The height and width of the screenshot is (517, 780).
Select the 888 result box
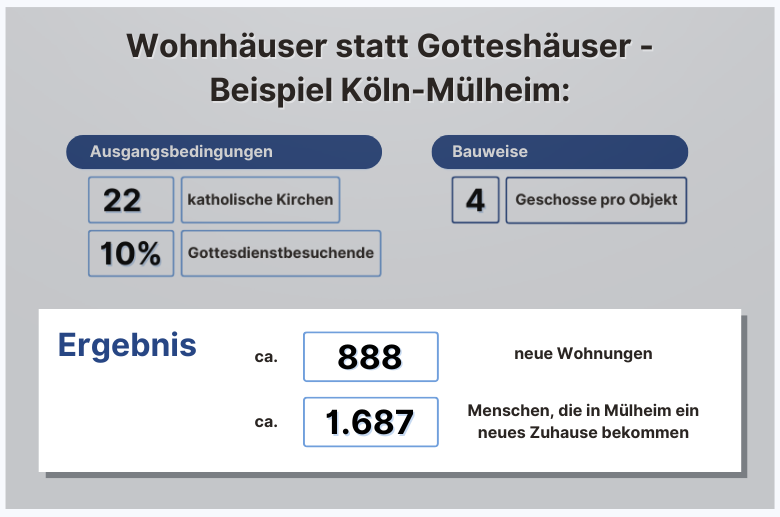[x=370, y=357]
